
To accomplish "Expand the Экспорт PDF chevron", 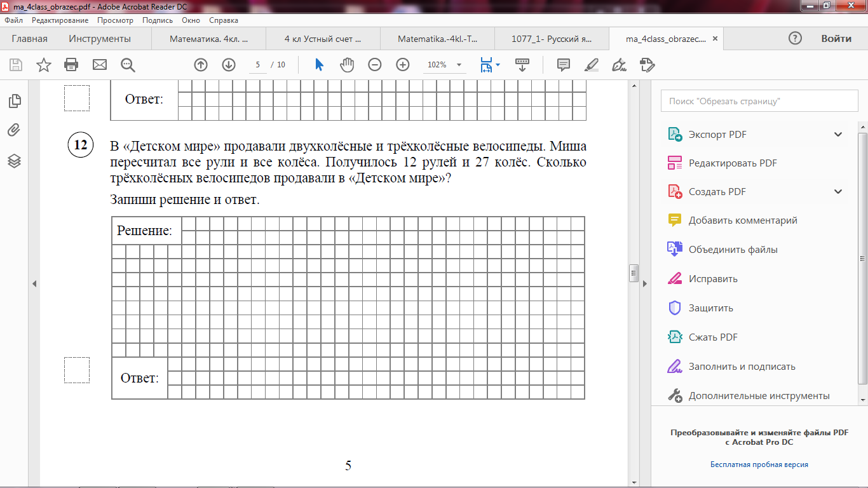I will tap(838, 135).
